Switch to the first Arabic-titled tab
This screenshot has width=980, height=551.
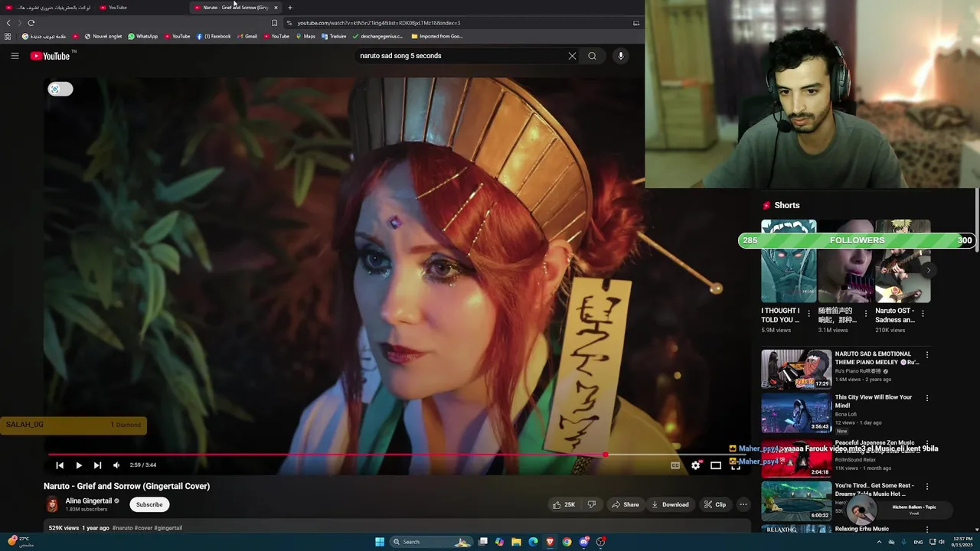click(x=47, y=8)
